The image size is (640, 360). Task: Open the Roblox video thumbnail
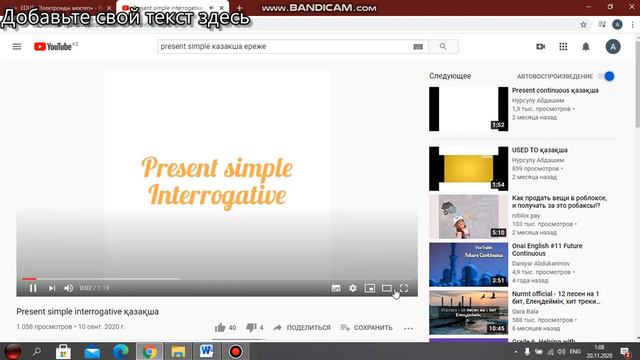coord(469,217)
